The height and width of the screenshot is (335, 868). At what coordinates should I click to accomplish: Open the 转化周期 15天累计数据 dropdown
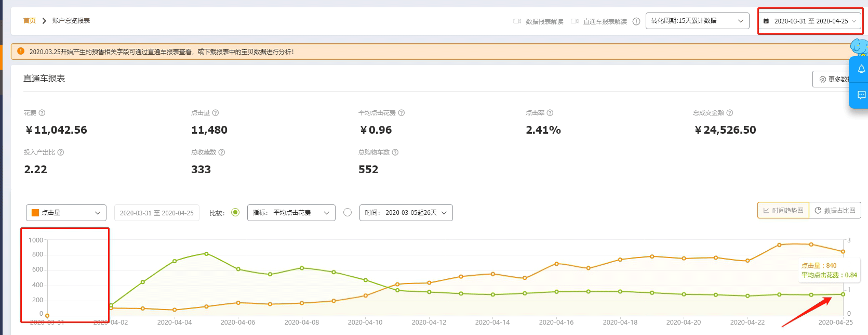click(x=697, y=21)
